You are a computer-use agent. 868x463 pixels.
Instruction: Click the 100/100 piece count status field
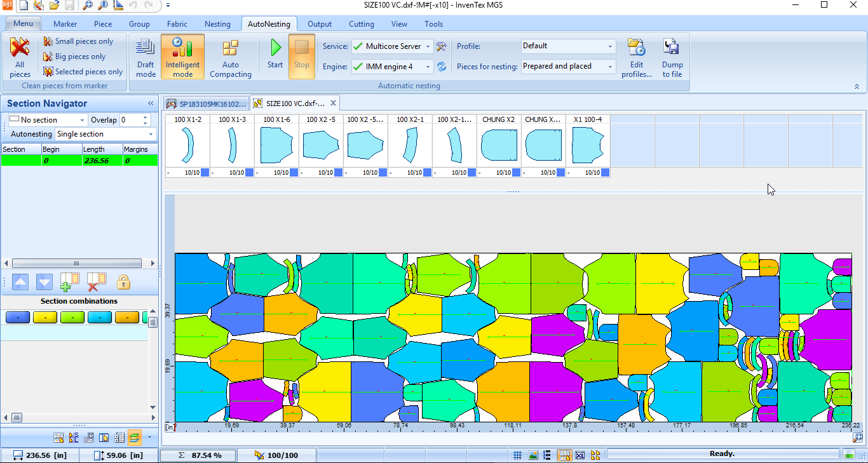(x=276, y=455)
